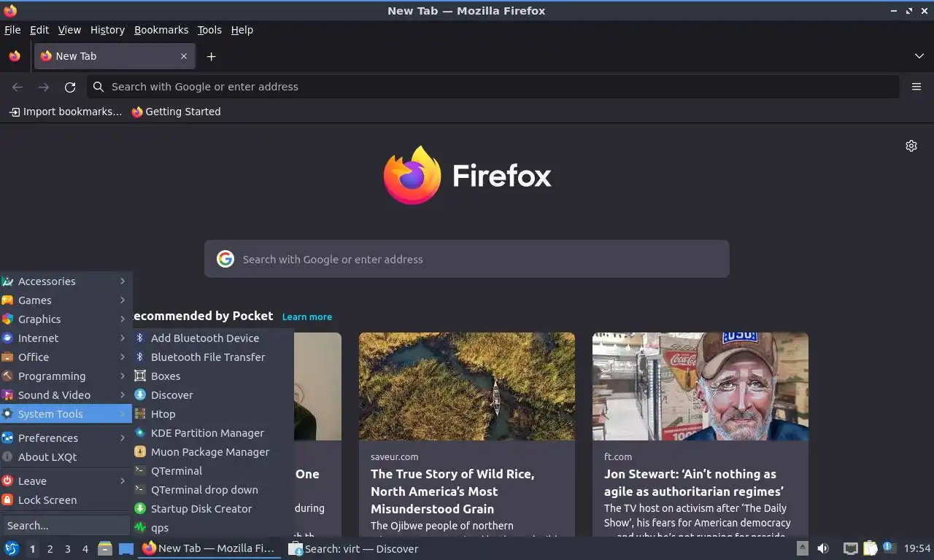The width and height of the screenshot is (934, 560).
Task: Open Firefox hamburger application menu
Action: tap(916, 87)
